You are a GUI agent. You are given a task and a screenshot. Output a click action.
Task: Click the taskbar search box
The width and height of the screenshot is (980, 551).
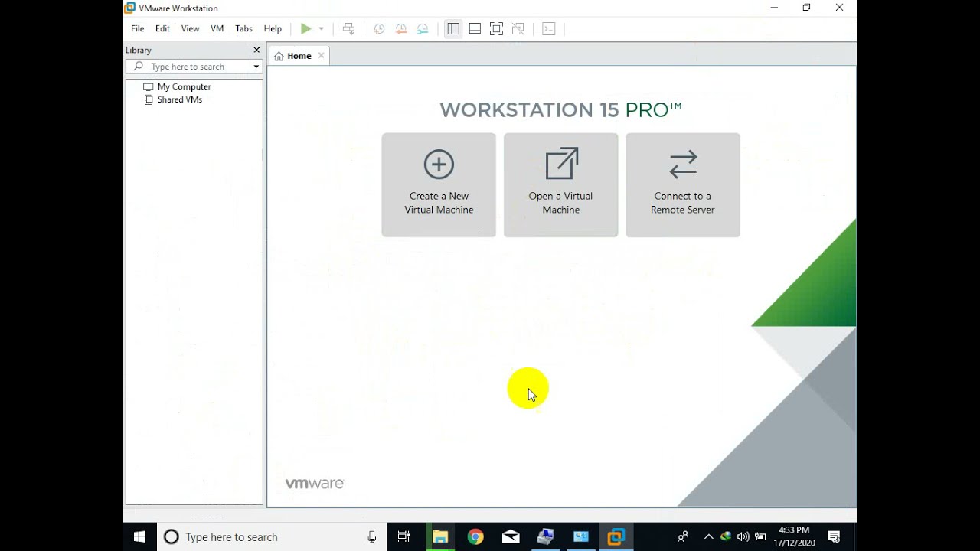click(x=271, y=537)
